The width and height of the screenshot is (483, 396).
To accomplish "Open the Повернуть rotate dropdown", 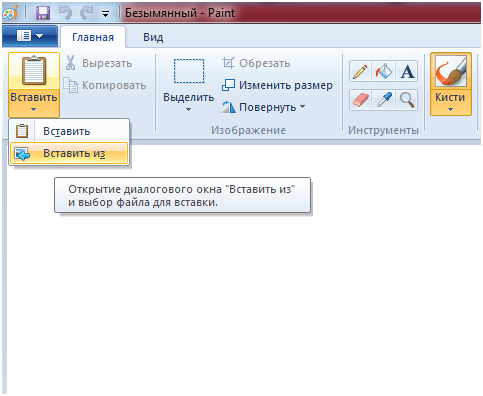I will (263, 107).
